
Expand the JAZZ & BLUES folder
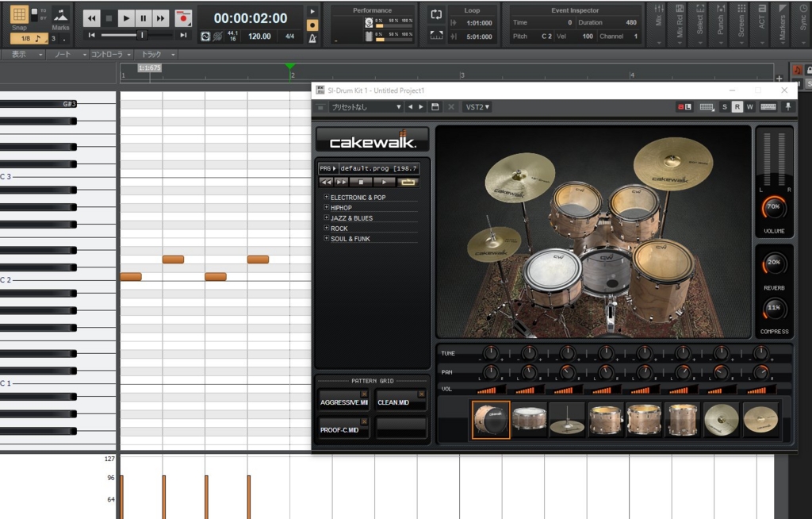pos(326,217)
